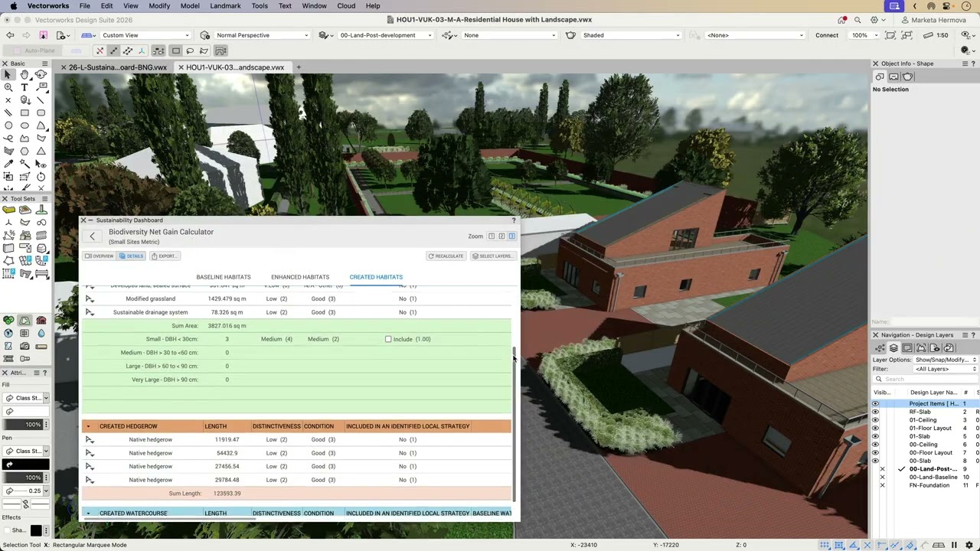Click the Navigation layer Search field

point(925,379)
